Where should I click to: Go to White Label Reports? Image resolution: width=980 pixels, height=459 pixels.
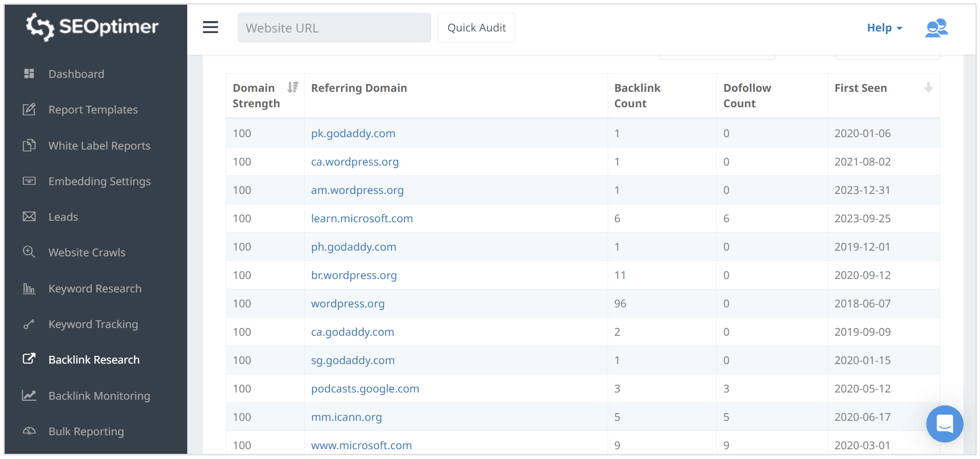coord(99,145)
